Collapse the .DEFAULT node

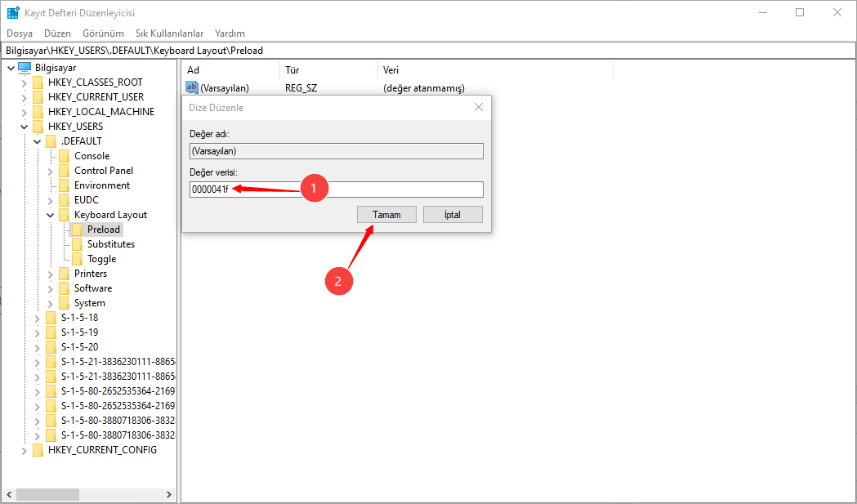coord(37,141)
